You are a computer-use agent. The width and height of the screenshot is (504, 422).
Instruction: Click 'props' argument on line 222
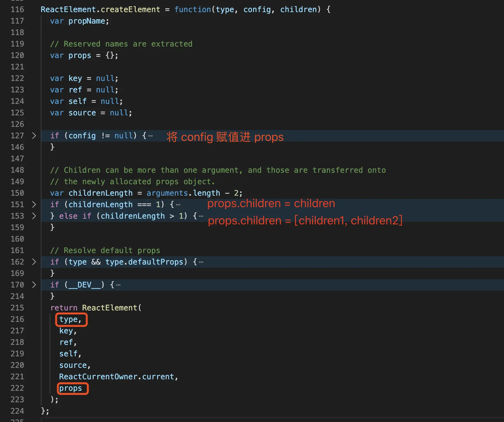(x=71, y=388)
